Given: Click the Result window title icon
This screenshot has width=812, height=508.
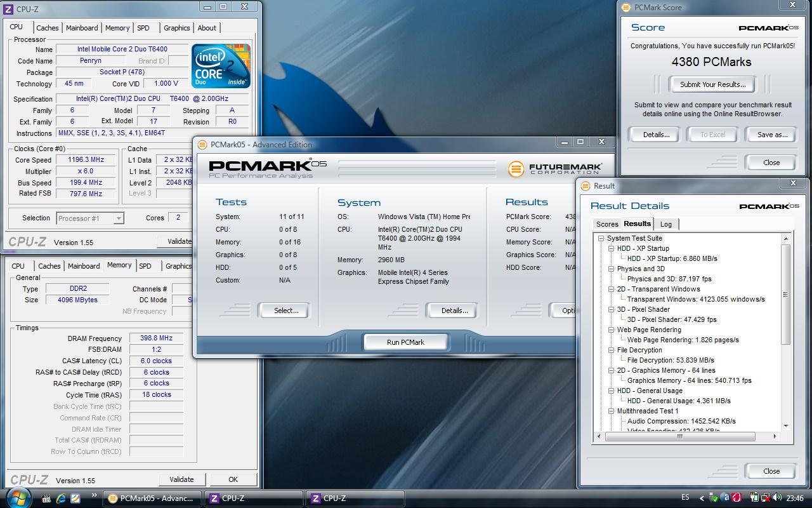Looking at the screenshot, I should pyautogui.click(x=585, y=186).
